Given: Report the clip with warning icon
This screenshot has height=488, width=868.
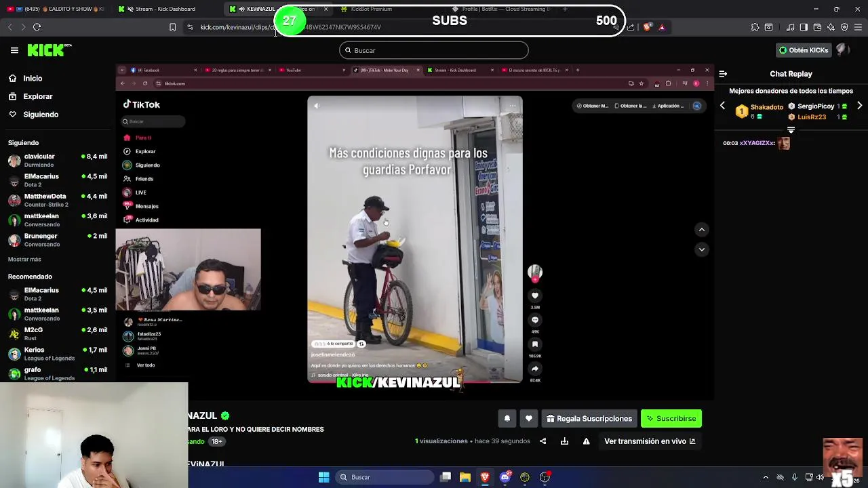Looking at the screenshot, I should 587,441.
